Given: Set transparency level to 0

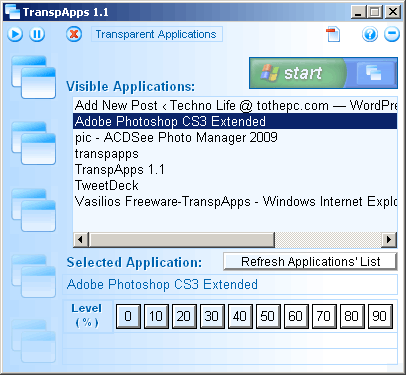Looking at the screenshot, I should coord(128,316).
